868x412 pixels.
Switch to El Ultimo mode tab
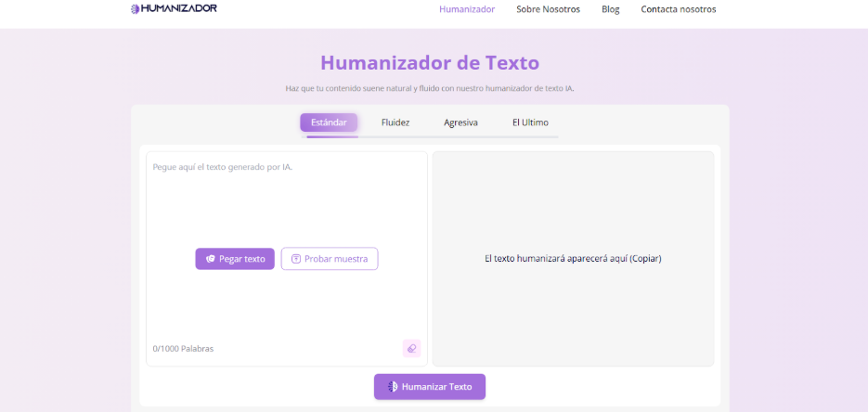coord(530,122)
